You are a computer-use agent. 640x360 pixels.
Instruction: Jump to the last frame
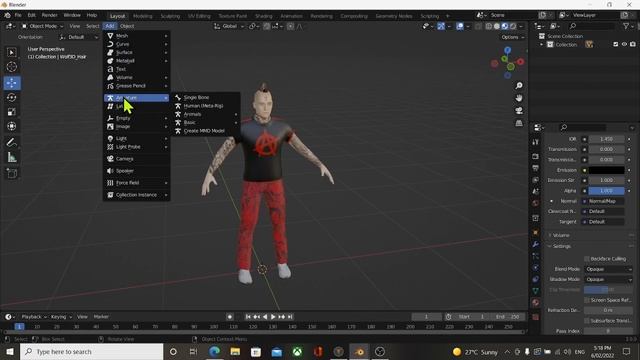(x=290, y=317)
